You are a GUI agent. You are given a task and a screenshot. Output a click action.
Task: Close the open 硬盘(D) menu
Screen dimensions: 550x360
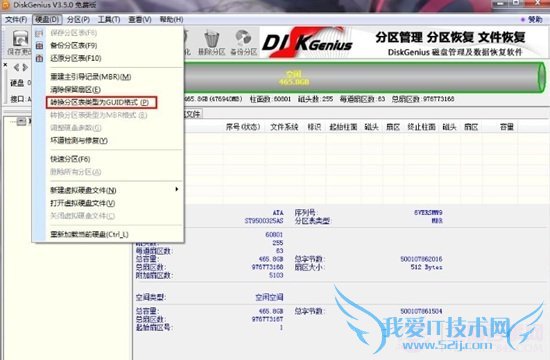[47, 19]
